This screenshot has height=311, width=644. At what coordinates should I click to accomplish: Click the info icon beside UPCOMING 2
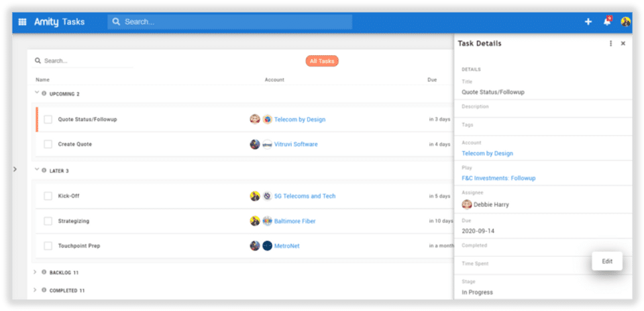pyautogui.click(x=44, y=93)
